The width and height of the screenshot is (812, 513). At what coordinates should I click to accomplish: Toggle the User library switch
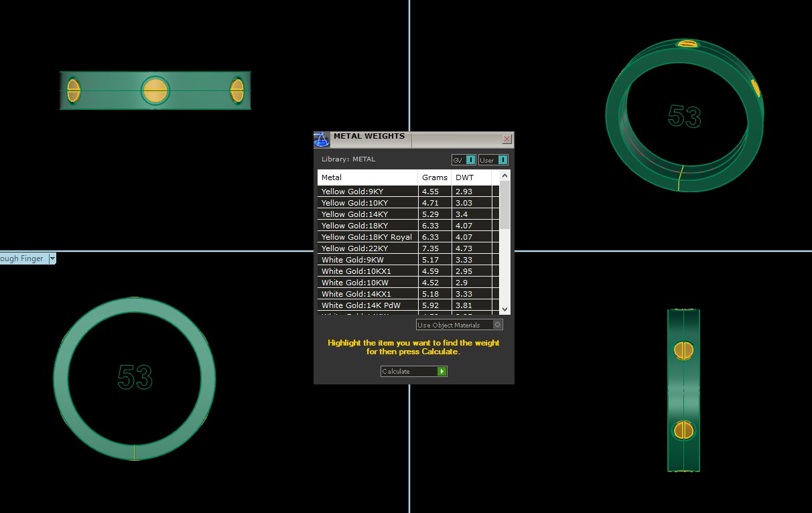coord(502,160)
